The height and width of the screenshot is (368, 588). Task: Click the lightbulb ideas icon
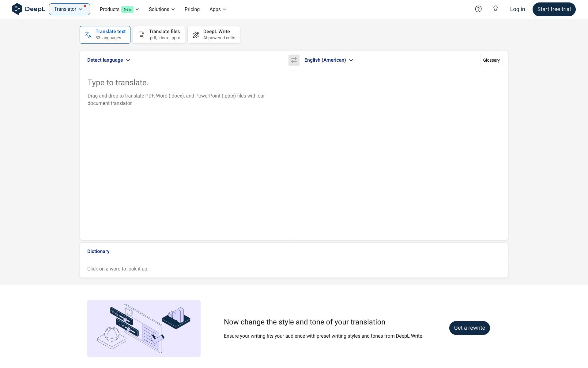[x=495, y=9]
